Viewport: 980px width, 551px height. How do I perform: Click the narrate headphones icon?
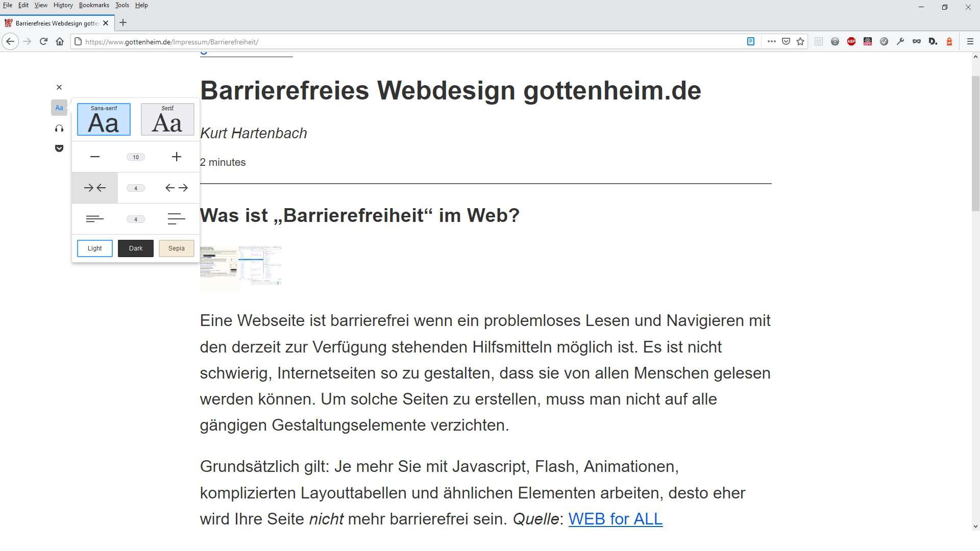(59, 129)
